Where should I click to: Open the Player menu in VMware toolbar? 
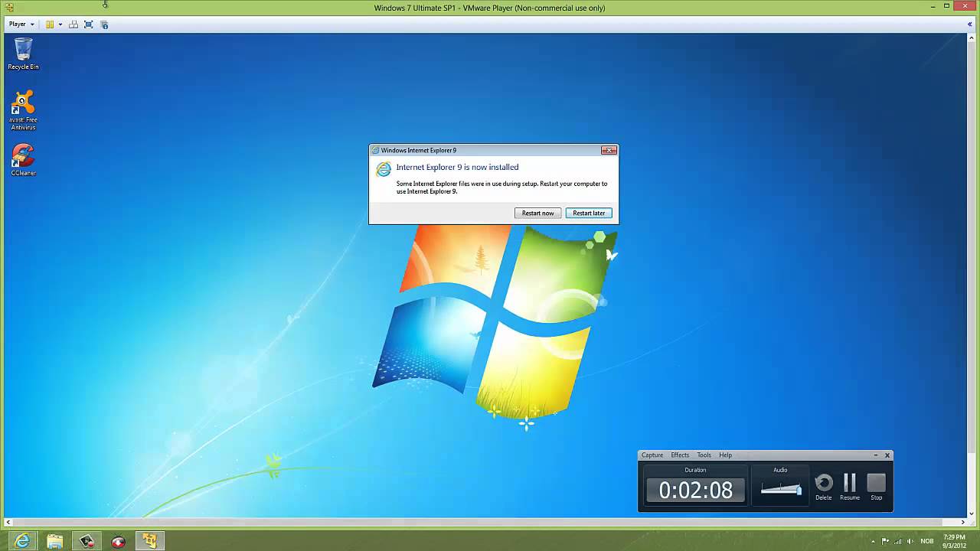coord(21,24)
